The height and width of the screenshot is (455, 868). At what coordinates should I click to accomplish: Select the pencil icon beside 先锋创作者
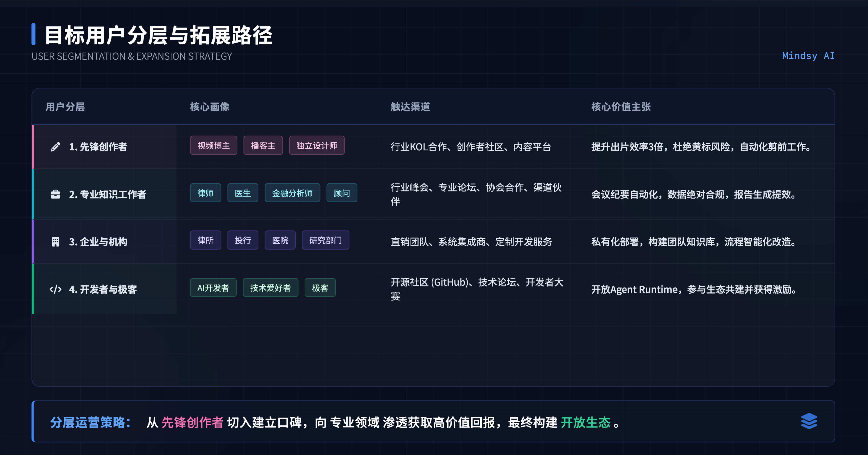(55, 147)
